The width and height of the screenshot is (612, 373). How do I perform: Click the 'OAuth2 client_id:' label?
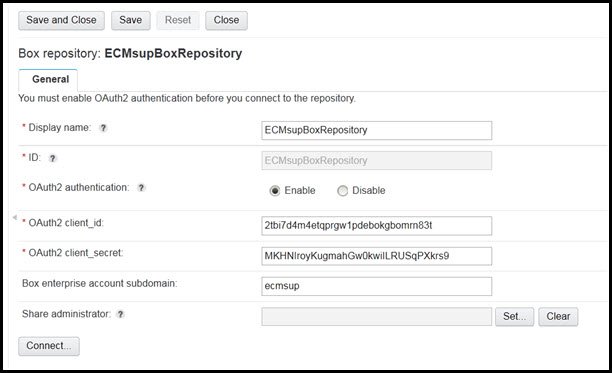[x=66, y=223]
